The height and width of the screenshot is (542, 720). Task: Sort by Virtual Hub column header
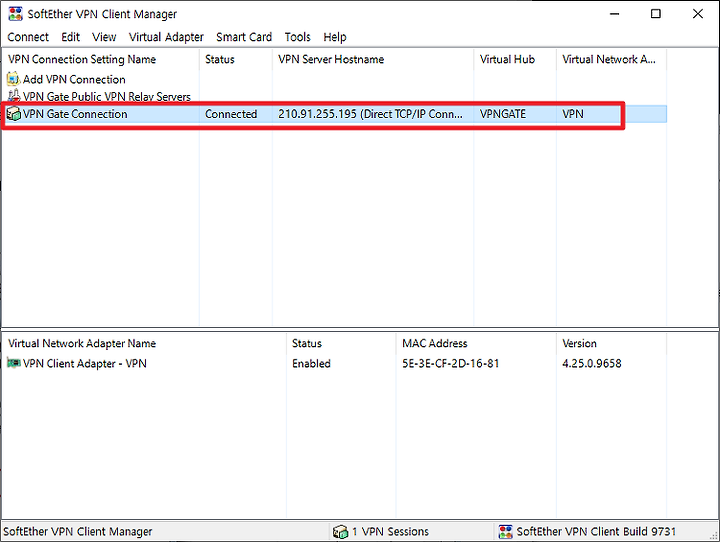(515, 59)
